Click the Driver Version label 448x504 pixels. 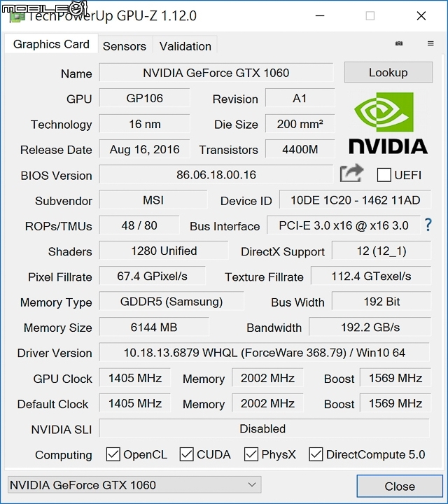tap(55, 353)
